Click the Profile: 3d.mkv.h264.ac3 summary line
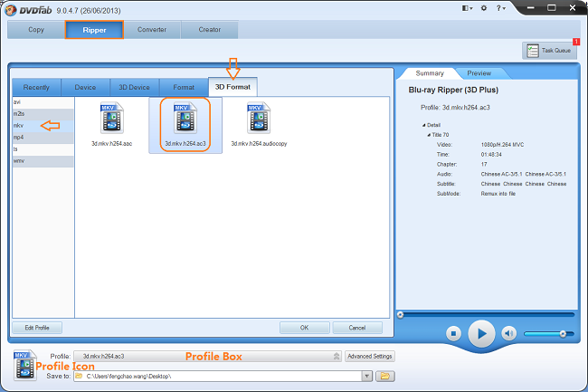Image resolution: width=588 pixels, height=392 pixels. 455,108
